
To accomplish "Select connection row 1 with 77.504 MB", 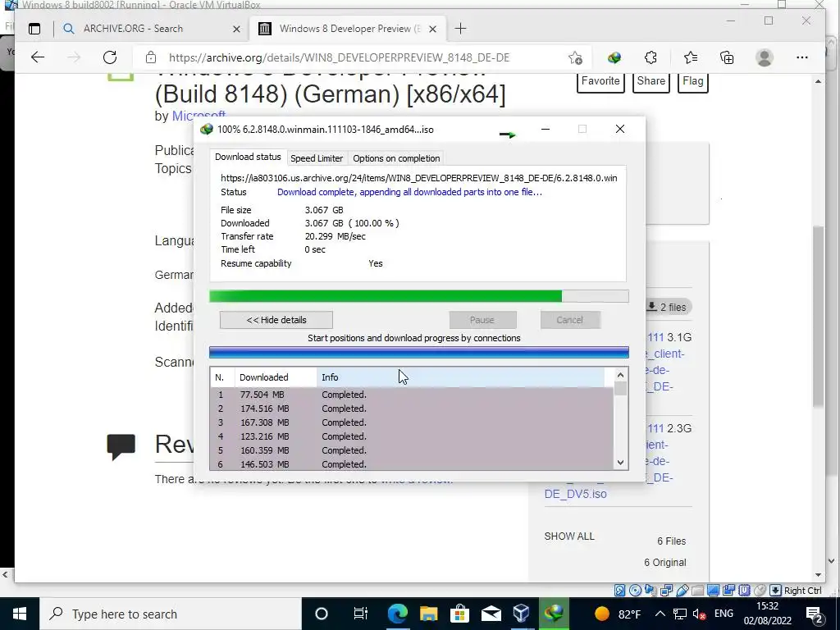I will click(x=412, y=395).
